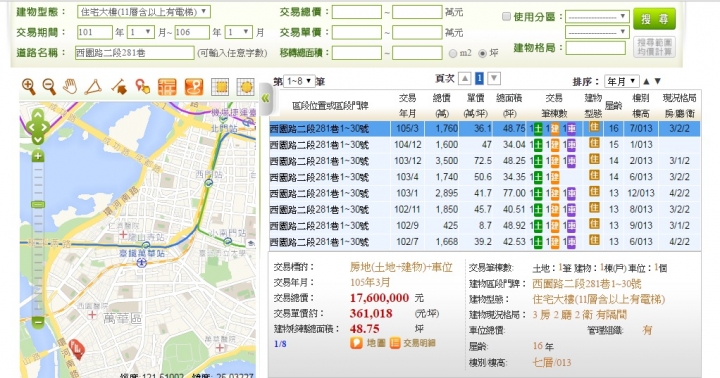The height and width of the screenshot is (378, 720).
Task: Choose the triangle area measure tool
Action: 93,87
